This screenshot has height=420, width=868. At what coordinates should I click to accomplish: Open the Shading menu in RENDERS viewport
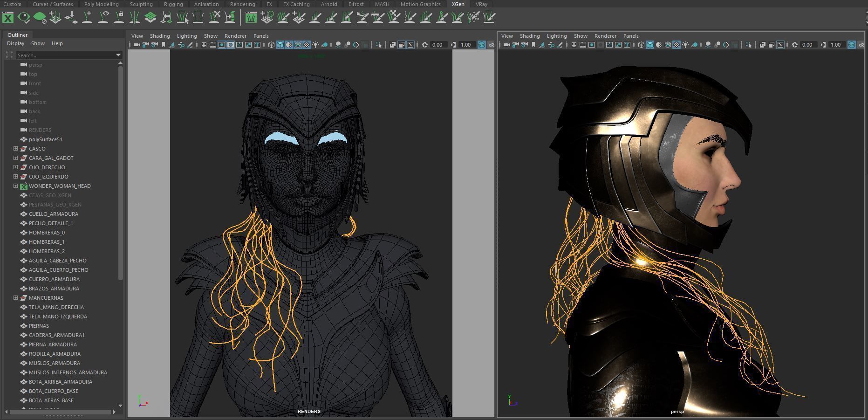[160, 36]
